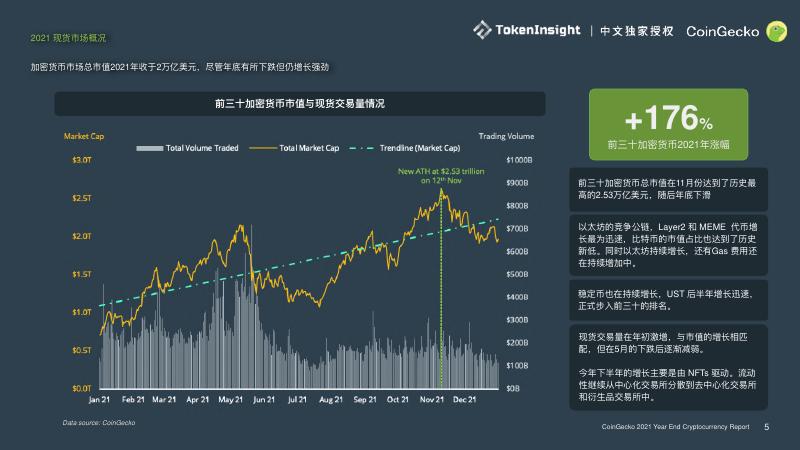
Task: Click the 前三十加密货币2021年涨幅 caption
Action: point(668,145)
